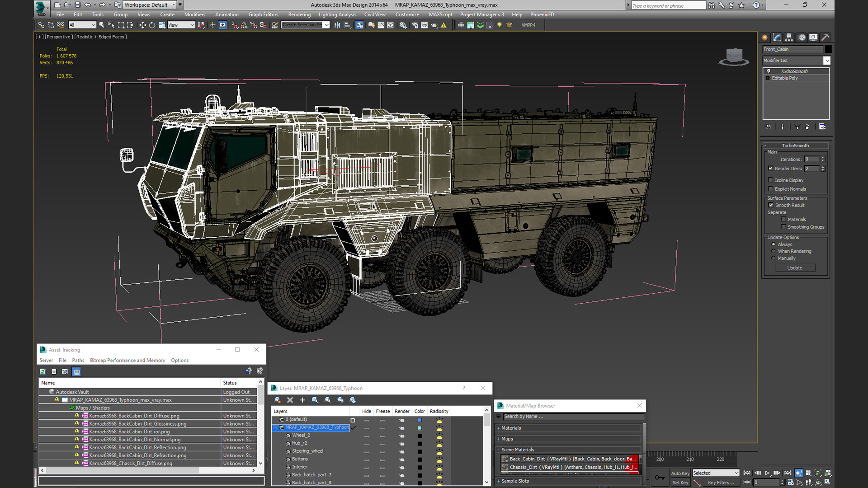Select the Manually update option
This screenshot has width=868, height=488.
pyautogui.click(x=774, y=258)
